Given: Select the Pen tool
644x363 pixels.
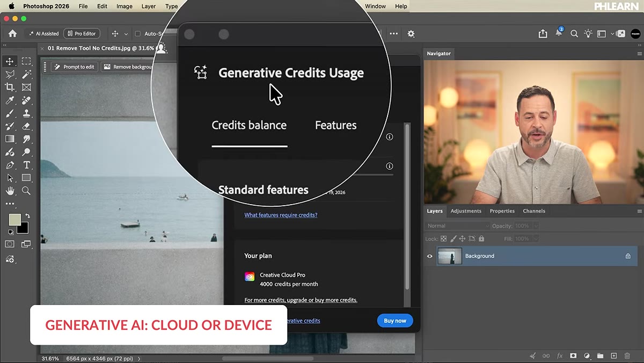Looking at the screenshot, I should pos(10,165).
